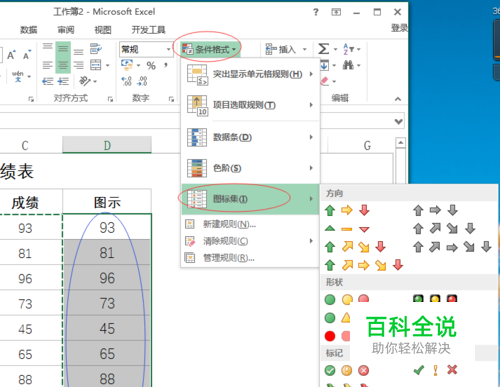Open 数据条 submenu
500x387 pixels.
point(250,137)
